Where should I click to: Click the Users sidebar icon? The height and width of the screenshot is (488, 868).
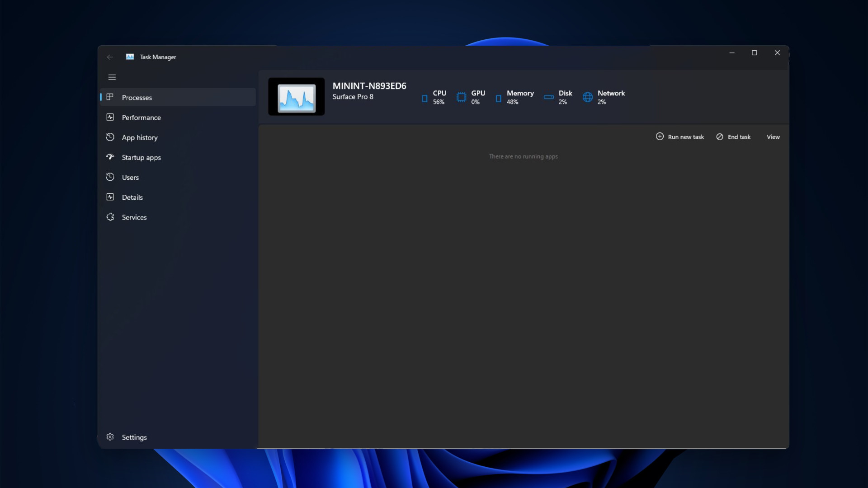[x=110, y=177]
